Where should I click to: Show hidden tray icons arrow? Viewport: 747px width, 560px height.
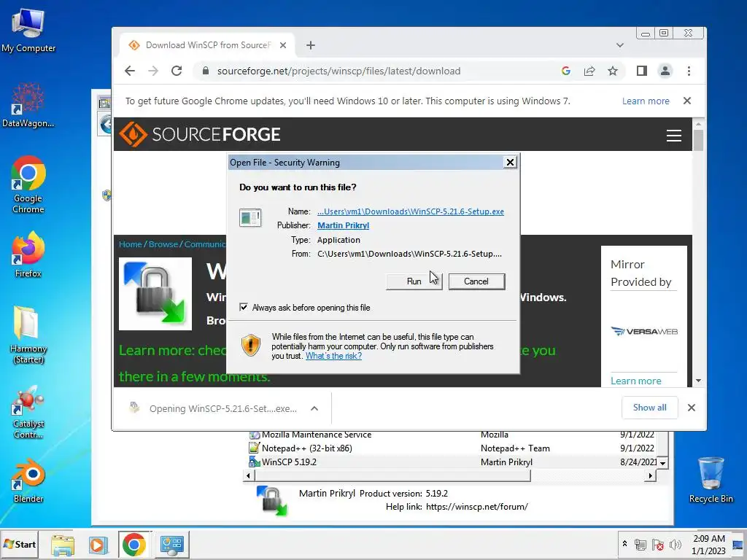[x=624, y=544]
